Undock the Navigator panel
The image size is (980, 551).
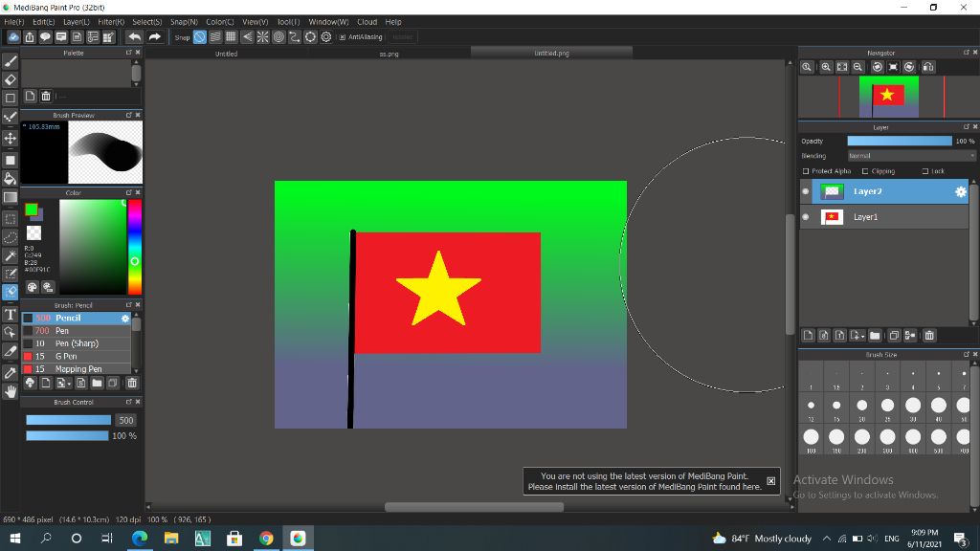click(x=967, y=53)
